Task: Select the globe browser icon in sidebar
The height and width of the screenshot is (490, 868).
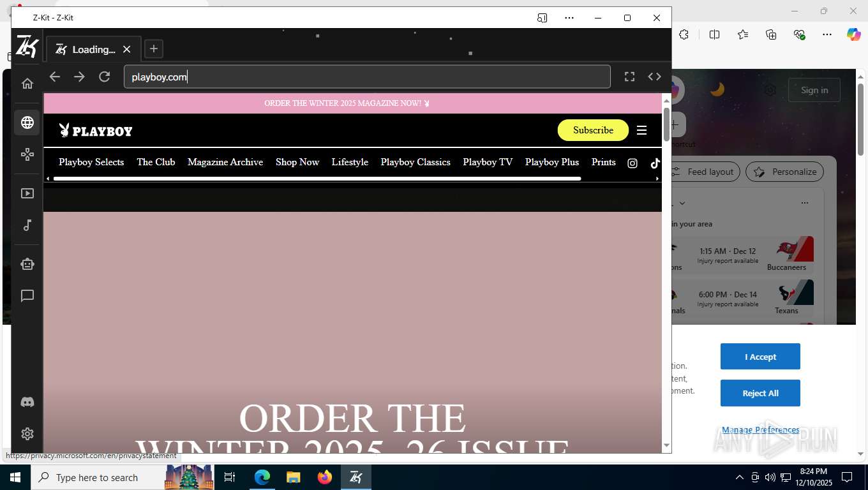Action: tap(27, 122)
